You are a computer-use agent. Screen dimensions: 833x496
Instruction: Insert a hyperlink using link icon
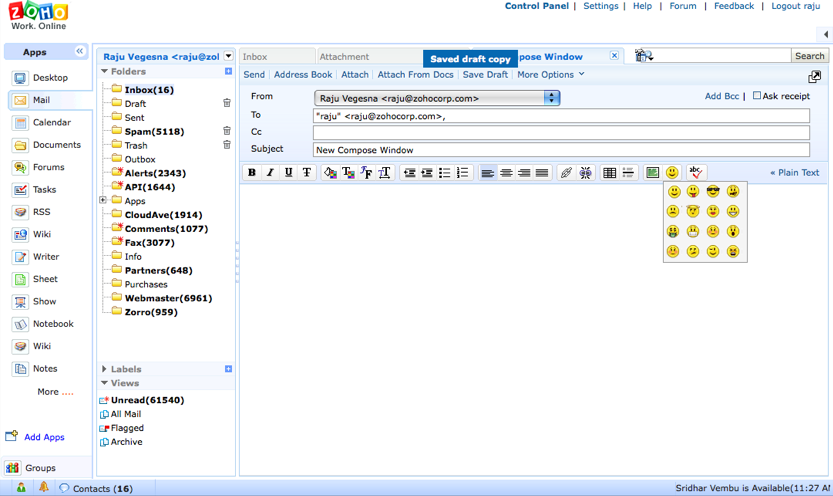(x=566, y=173)
